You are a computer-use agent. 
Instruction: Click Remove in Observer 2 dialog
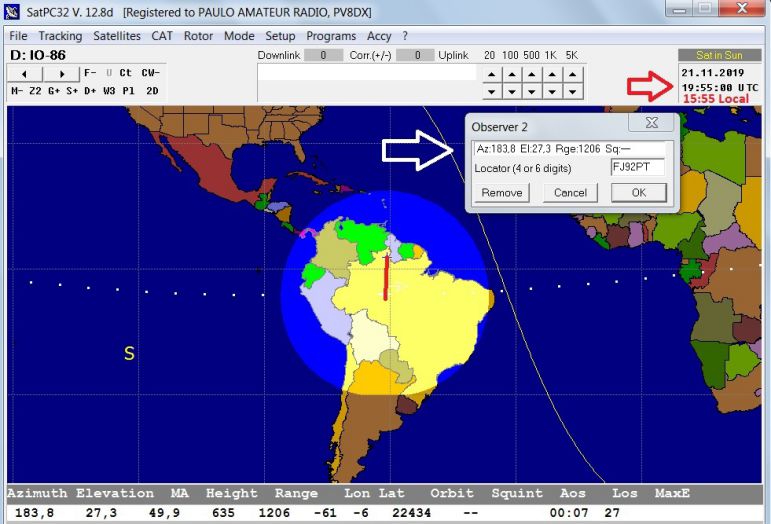pos(501,193)
